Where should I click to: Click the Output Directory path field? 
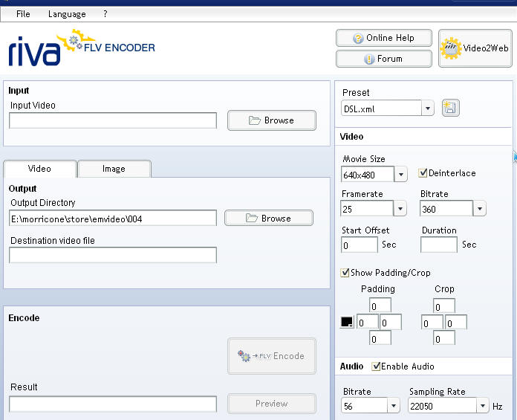tap(113, 218)
